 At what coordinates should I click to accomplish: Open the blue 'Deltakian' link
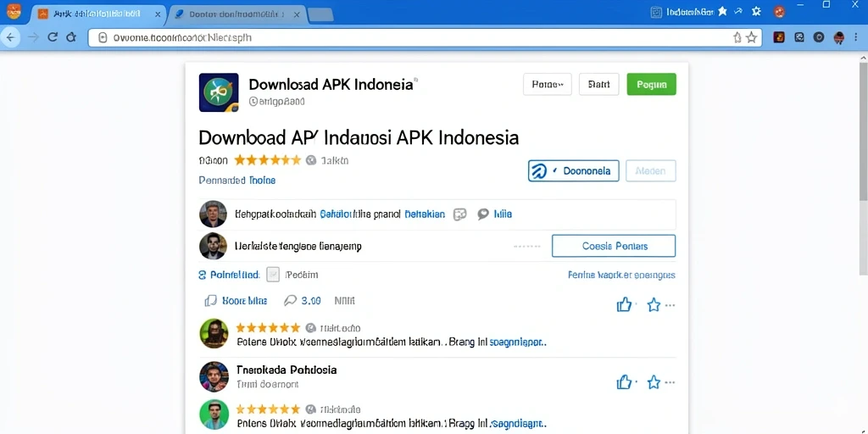426,214
